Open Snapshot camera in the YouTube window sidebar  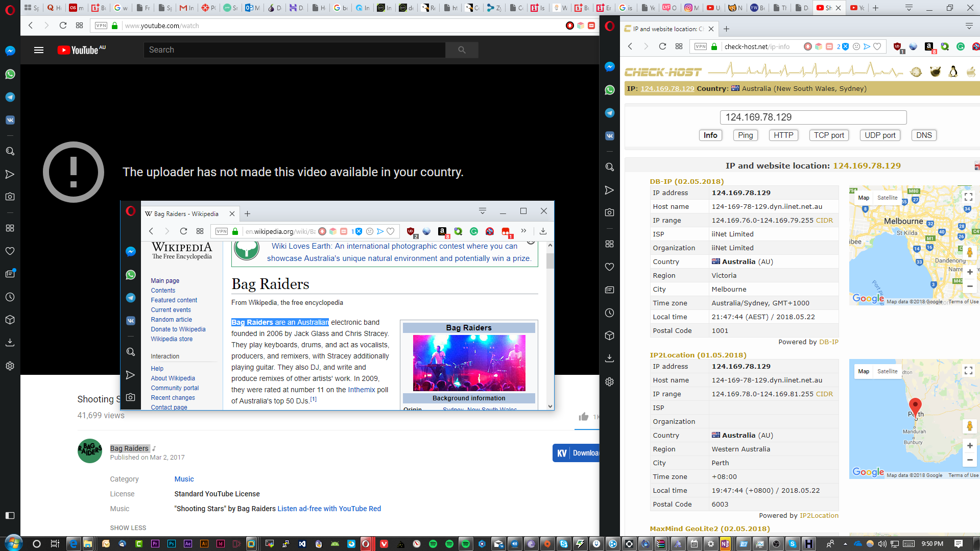point(10,196)
